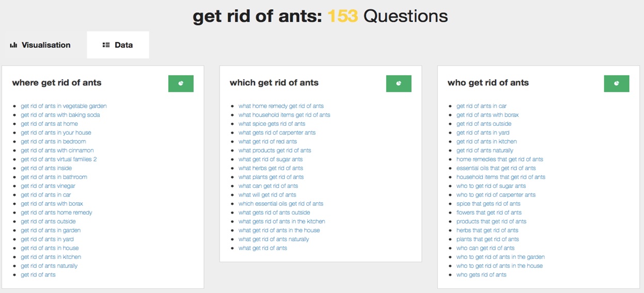644x293 pixels.
Task: Click "essential oils that get rid of ants"
Action: coord(496,168)
